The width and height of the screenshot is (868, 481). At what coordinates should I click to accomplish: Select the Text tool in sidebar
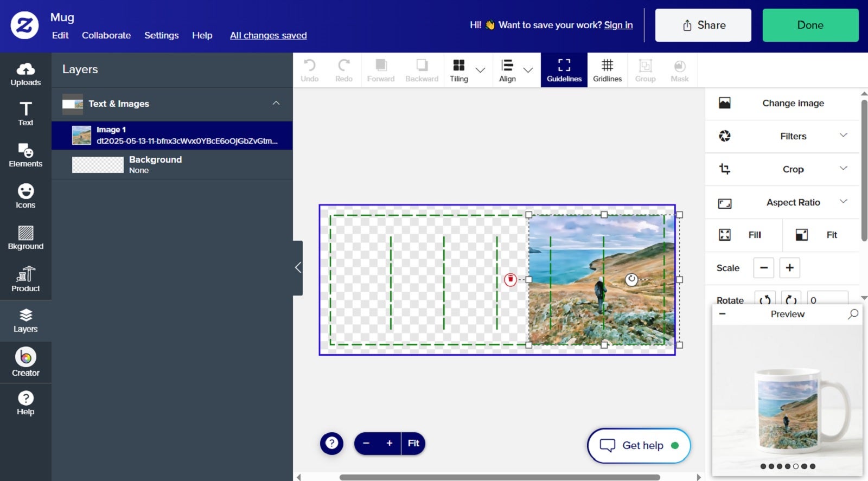pos(25,114)
